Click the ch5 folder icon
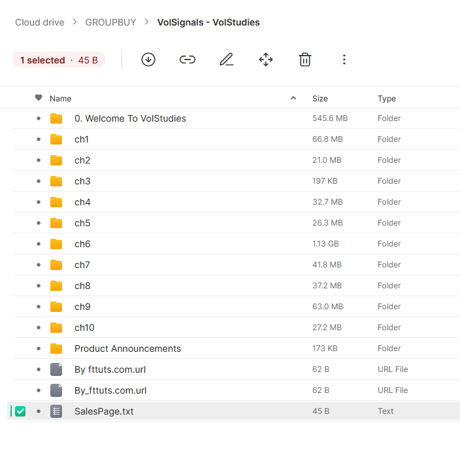This screenshot has height=476, width=460. point(56,223)
